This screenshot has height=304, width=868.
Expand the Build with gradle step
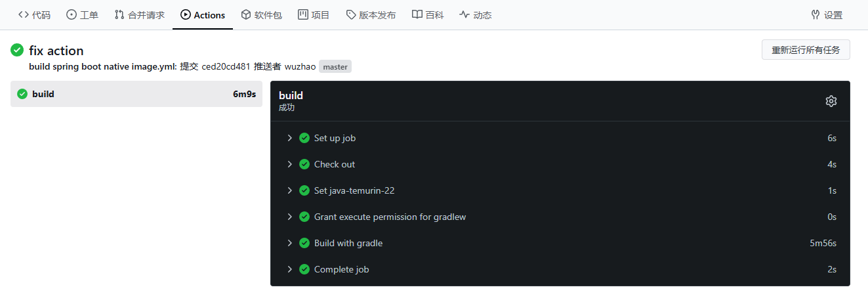(x=560, y=243)
